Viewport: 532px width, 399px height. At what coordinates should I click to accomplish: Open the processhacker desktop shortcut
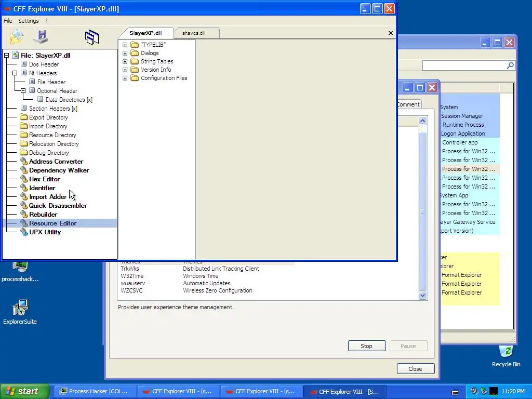coord(20,271)
